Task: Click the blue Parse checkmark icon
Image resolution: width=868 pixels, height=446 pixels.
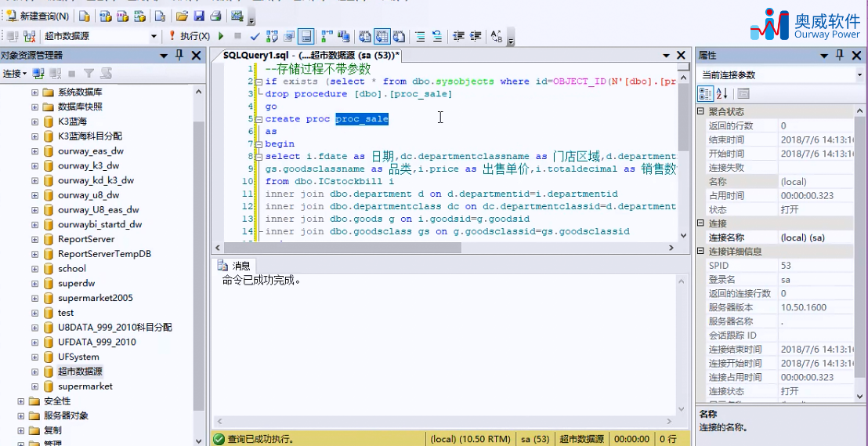Action: tap(255, 36)
